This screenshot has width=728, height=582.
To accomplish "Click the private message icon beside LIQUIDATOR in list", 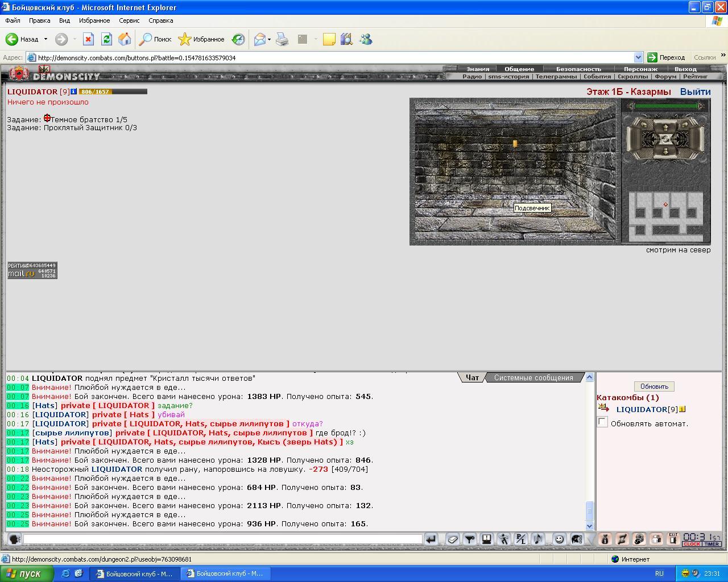I will 603,408.
